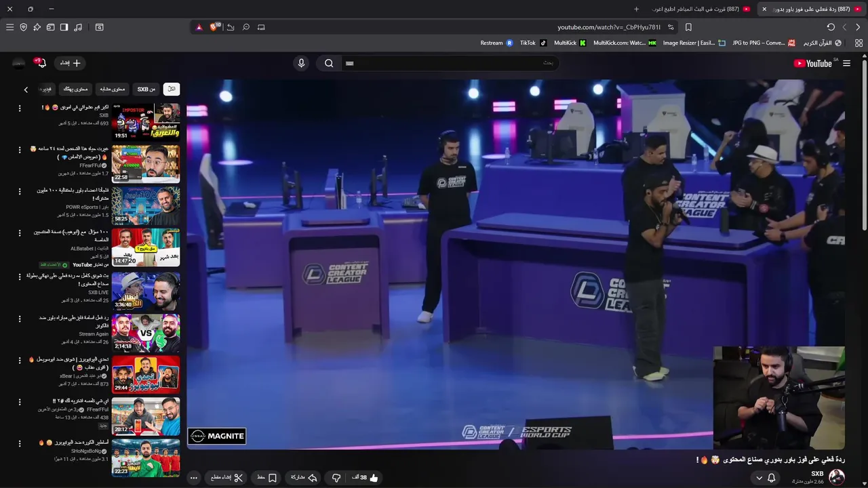
Task: Toggle the browser sidebar panel
Action: (64, 27)
